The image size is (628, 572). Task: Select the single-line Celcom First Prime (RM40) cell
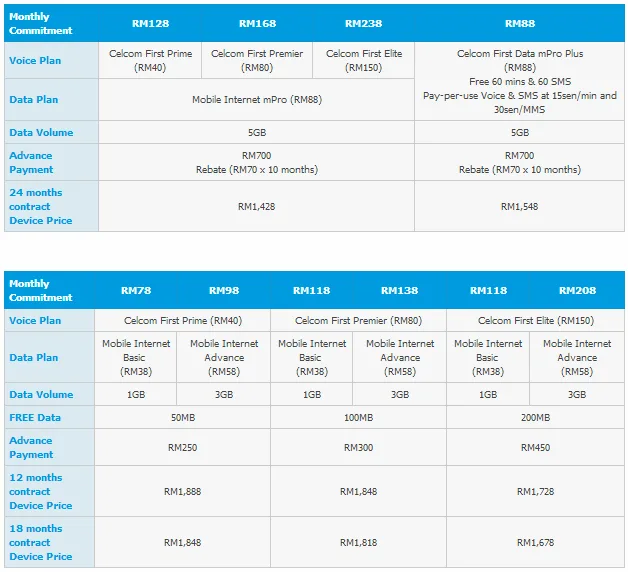coord(183,320)
